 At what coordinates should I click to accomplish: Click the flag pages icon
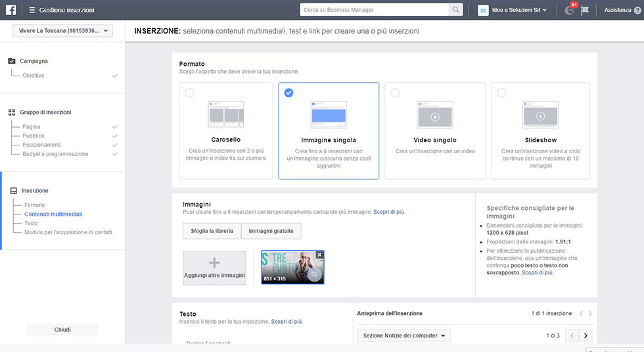pos(584,10)
